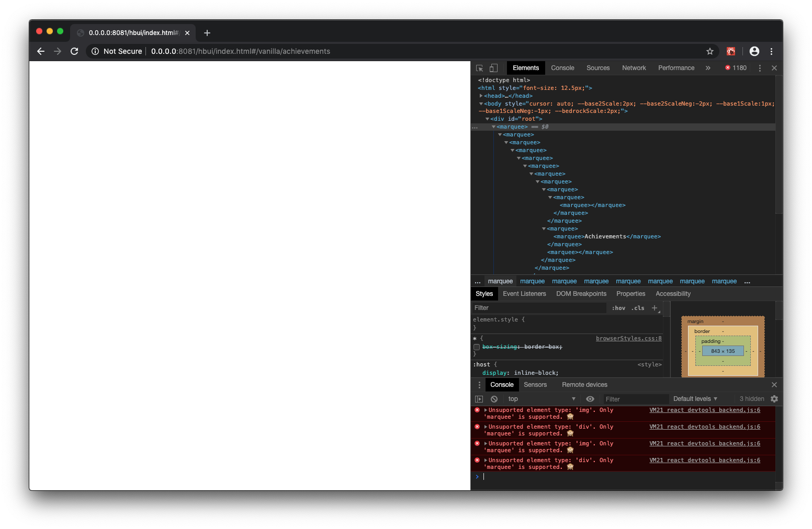Add a new style rule
Screen dimensions: 812x529
[655, 308]
